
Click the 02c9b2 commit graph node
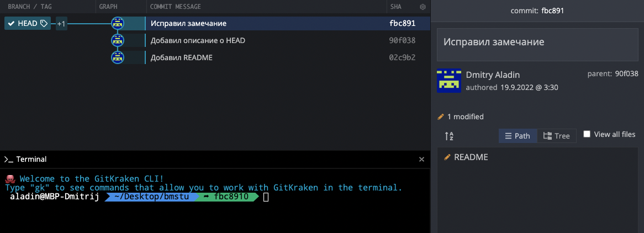point(117,57)
